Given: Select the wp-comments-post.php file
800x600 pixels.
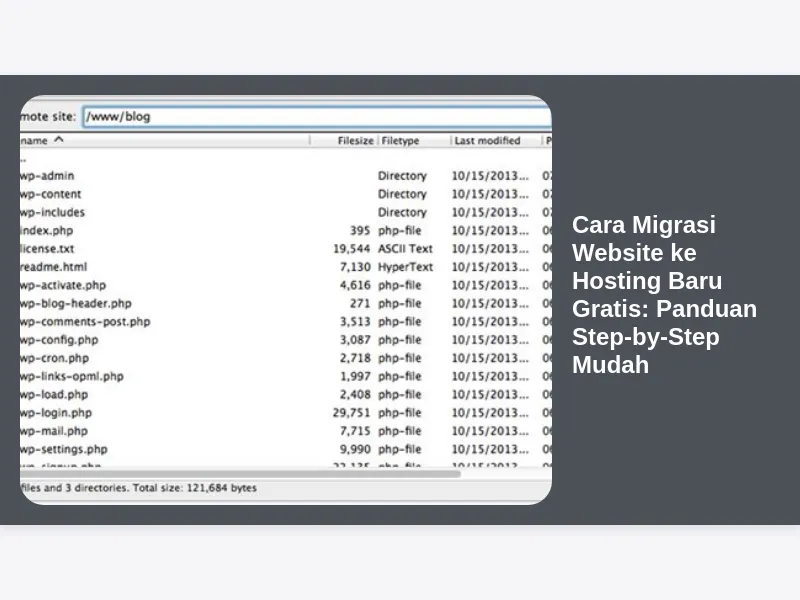Looking at the screenshot, I should pos(85,322).
